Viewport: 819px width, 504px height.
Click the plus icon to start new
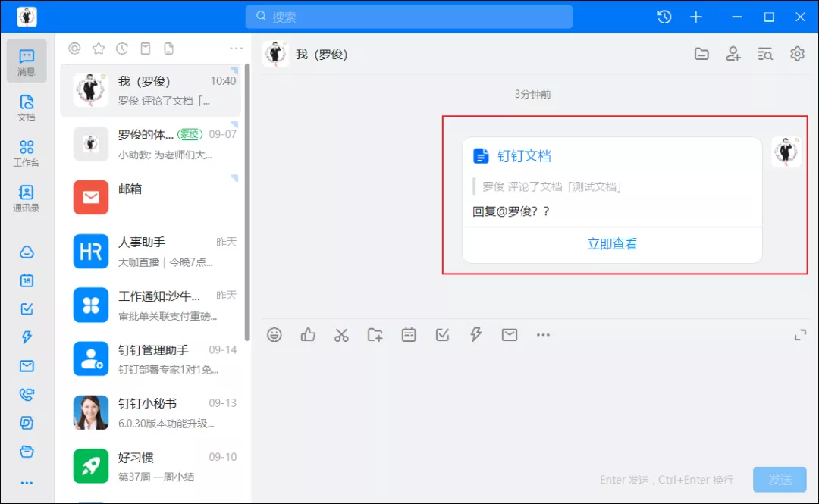(x=695, y=17)
